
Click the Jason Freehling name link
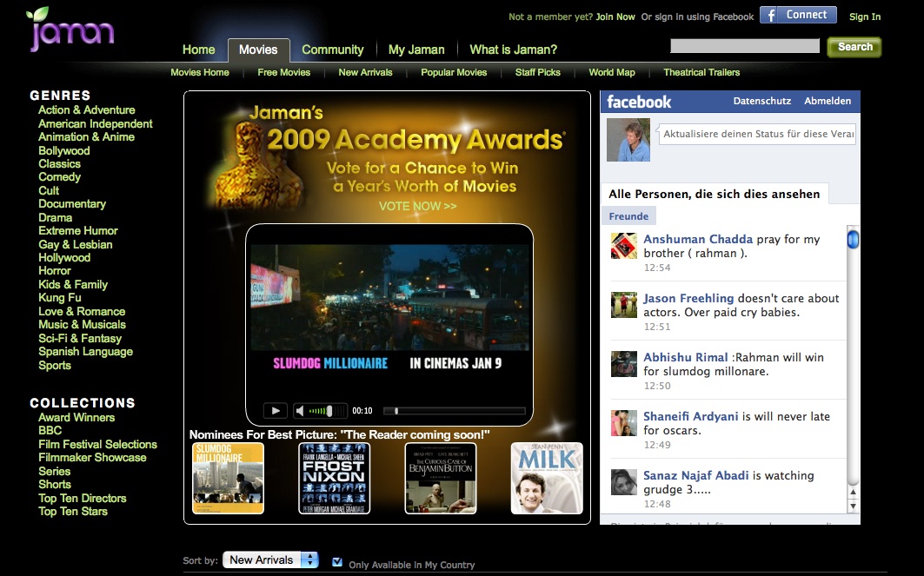pos(688,298)
